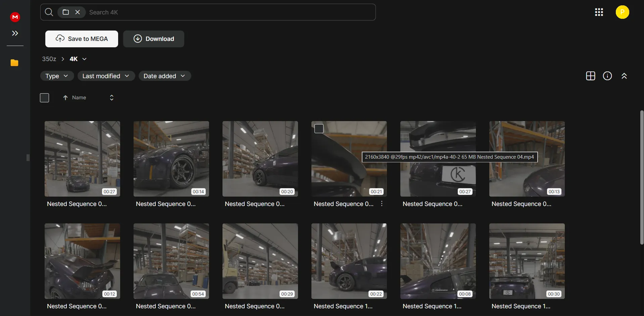Screen dimensions: 644x316
Task: Collapse header with double-chevron up icon
Action: 624,76
